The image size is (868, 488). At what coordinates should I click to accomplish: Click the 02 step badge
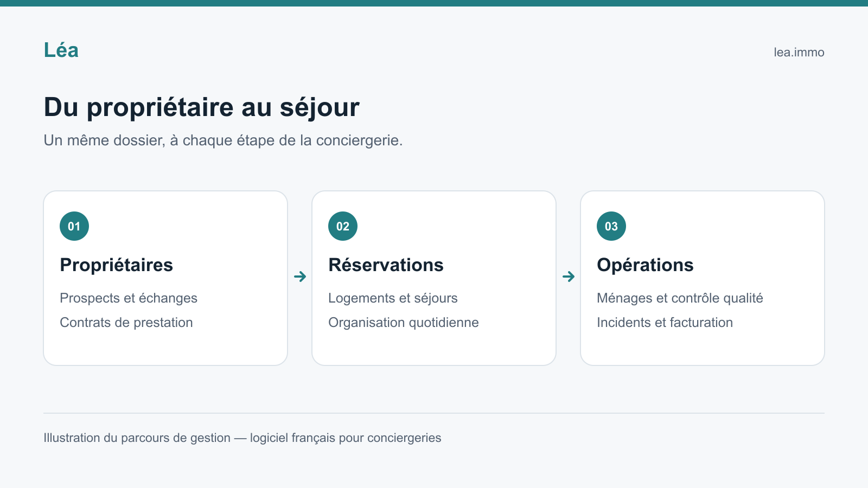[343, 226]
